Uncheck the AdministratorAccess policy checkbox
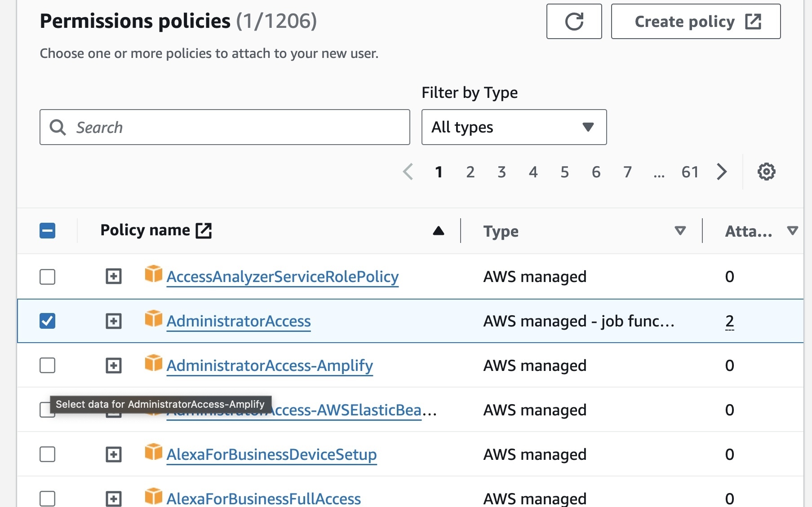The image size is (812, 507). (48, 321)
